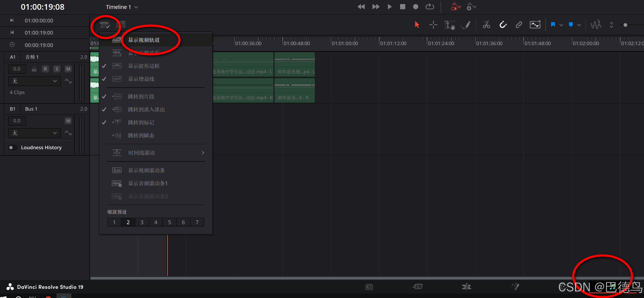This screenshot has height=298, width=644.
Task: Select the arrow pointer selection tool
Action: 417,25
